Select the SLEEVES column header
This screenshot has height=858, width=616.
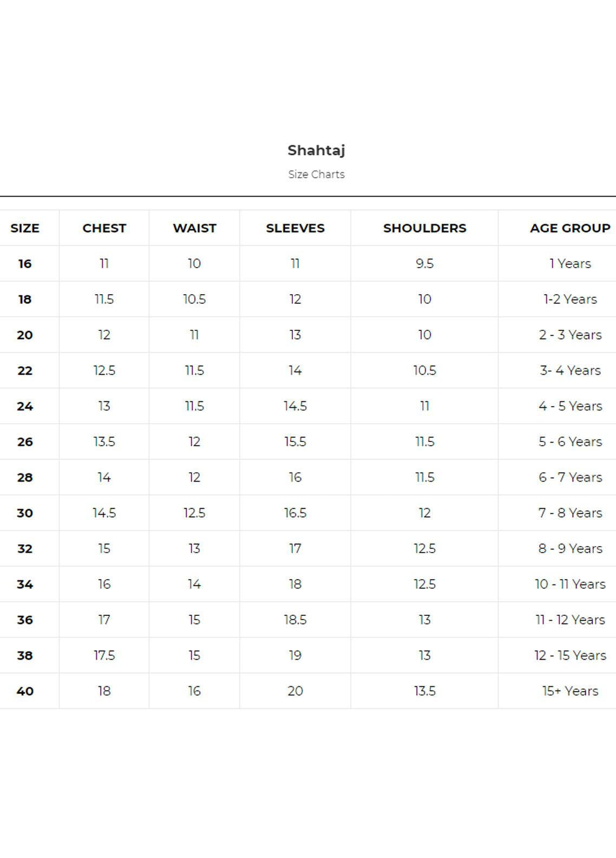(295, 228)
